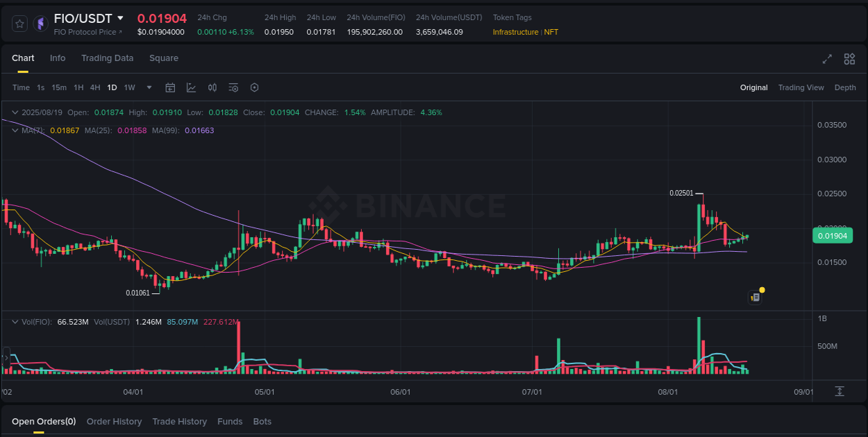The width and height of the screenshot is (868, 437).
Task: Open the Infrastructure token tag link
Action: click(x=515, y=32)
